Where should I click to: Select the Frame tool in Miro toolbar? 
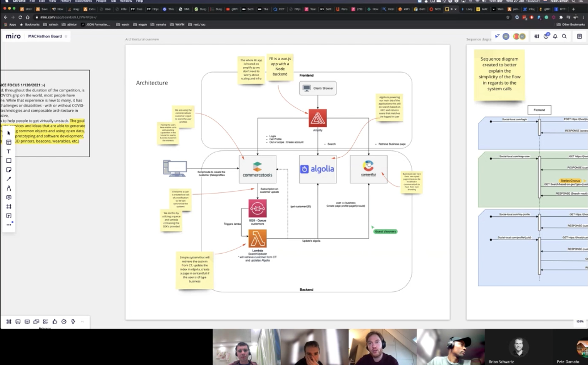[x=9, y=207]
